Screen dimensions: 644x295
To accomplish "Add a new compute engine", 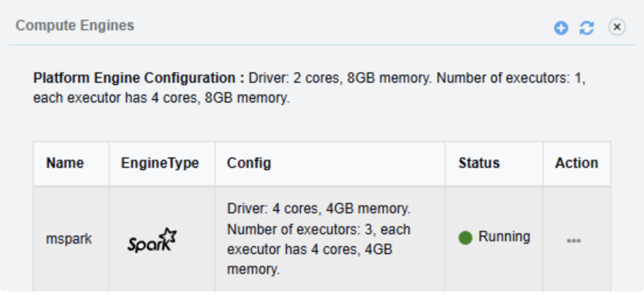I will pos(561,28).
